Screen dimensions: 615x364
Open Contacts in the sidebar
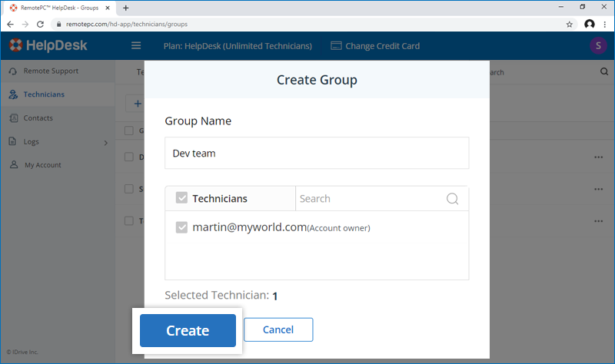(38, 118)
